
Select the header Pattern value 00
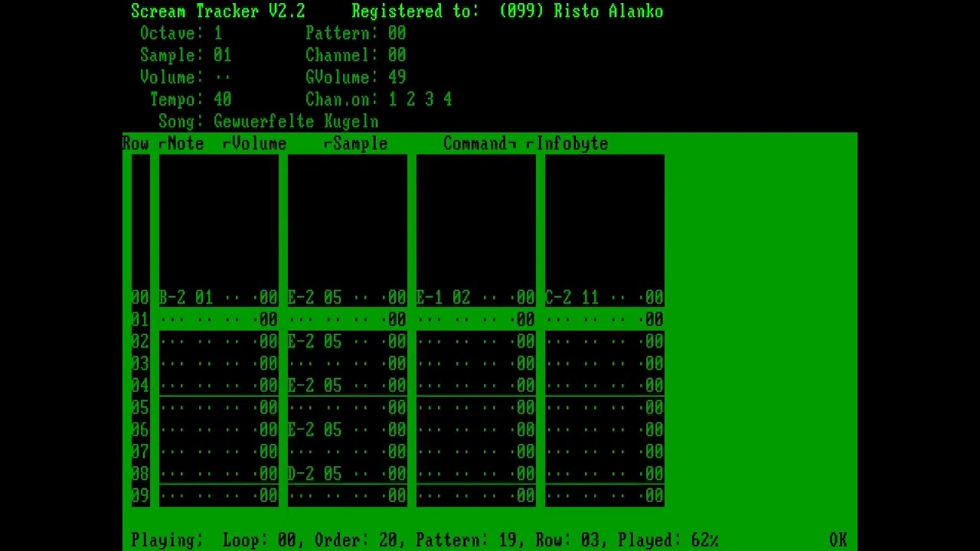(x=397, y=33)
